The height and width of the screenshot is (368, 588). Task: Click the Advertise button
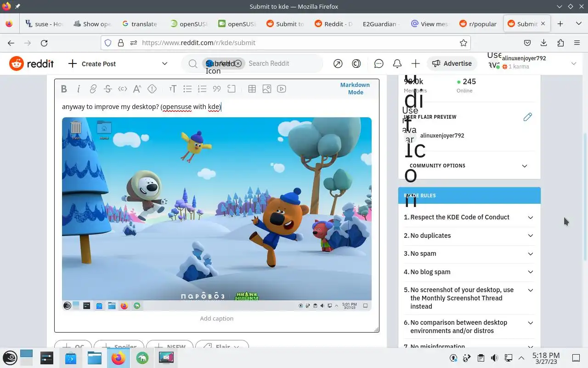(x=452, y=63)
